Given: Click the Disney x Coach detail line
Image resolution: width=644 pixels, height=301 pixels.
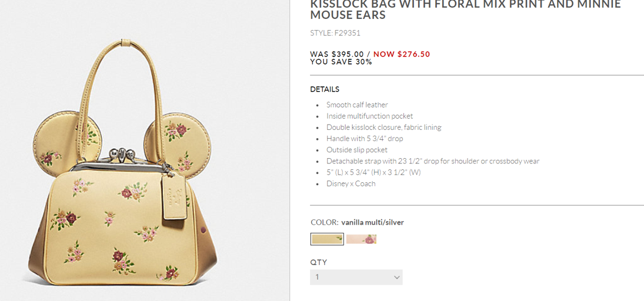Looking at the screenshot, I should tap(351, 183).
